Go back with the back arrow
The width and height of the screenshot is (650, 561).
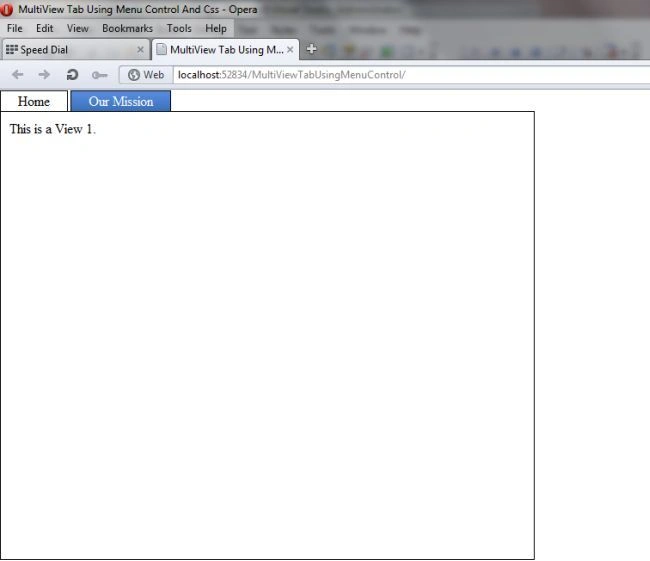point(18,75)
